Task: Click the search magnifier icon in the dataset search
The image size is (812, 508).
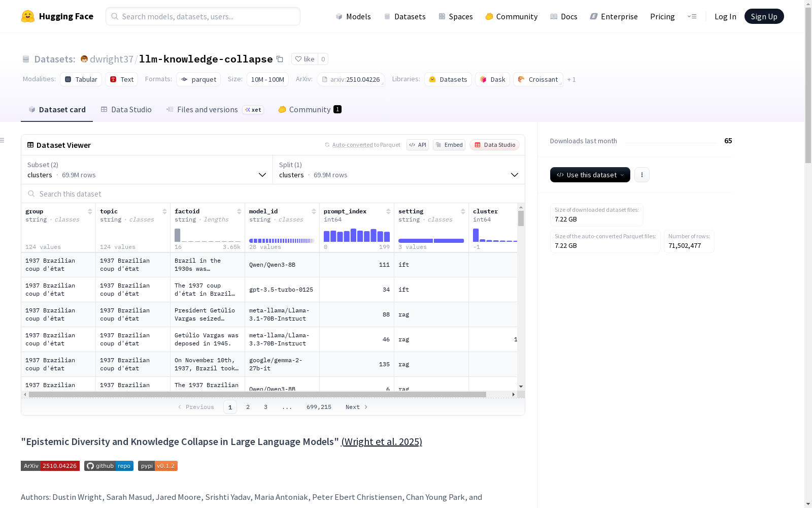Action: pyautogui.click(x=31, y=194)
